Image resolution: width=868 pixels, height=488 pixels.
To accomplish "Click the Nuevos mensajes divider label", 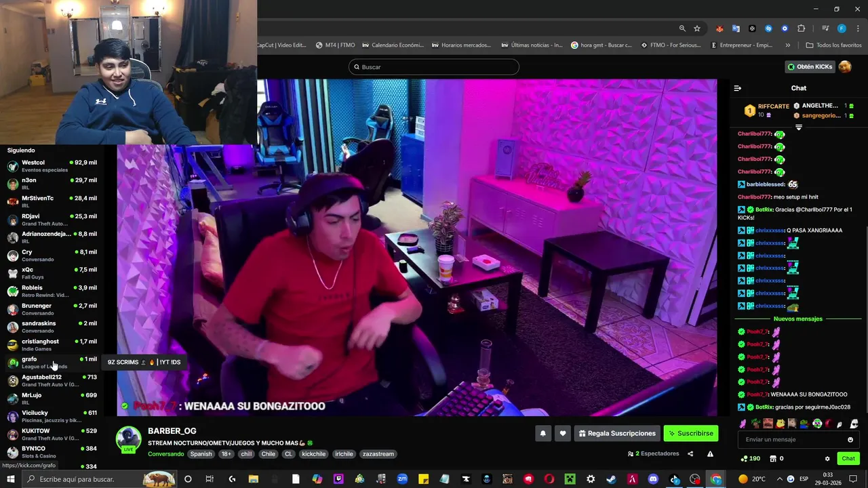I will (x=798, y=319).
